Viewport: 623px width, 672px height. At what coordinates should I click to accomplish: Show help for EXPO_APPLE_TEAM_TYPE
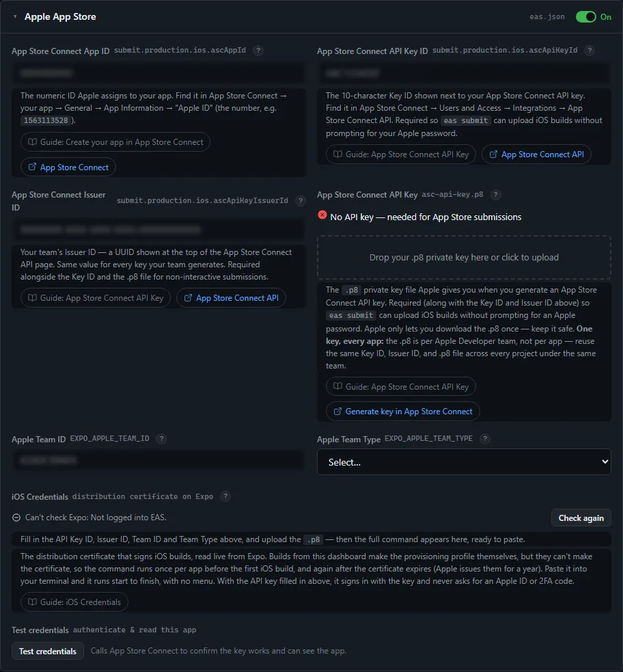tap(485, 439)
